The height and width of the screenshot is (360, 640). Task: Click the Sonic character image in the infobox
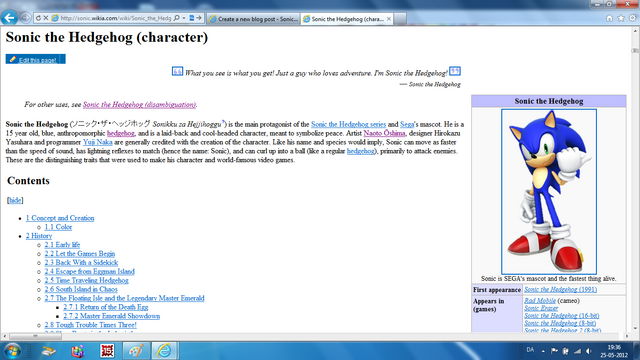[x=549, y=191]
